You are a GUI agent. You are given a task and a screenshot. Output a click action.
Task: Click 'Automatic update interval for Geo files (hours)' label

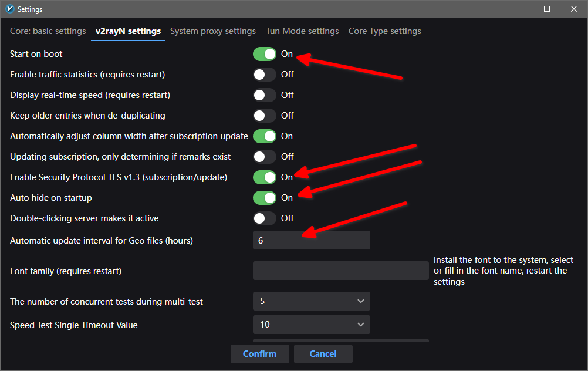click(x=102, y=241)
